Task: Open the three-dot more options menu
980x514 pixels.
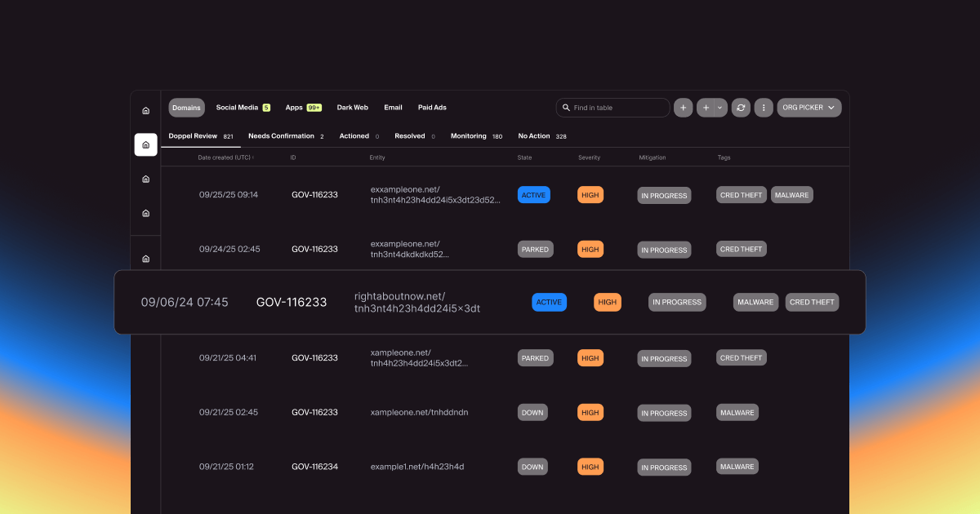Action: [x=764, y=108]
